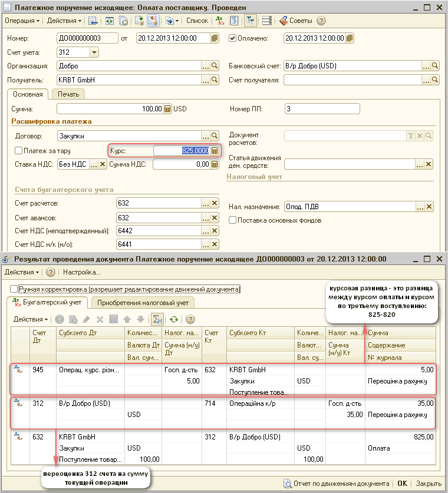Open selection ellipsis for Счет НДС н/к 6441
The width and height of the screenshot is (448, 493).
coord(206,244)
